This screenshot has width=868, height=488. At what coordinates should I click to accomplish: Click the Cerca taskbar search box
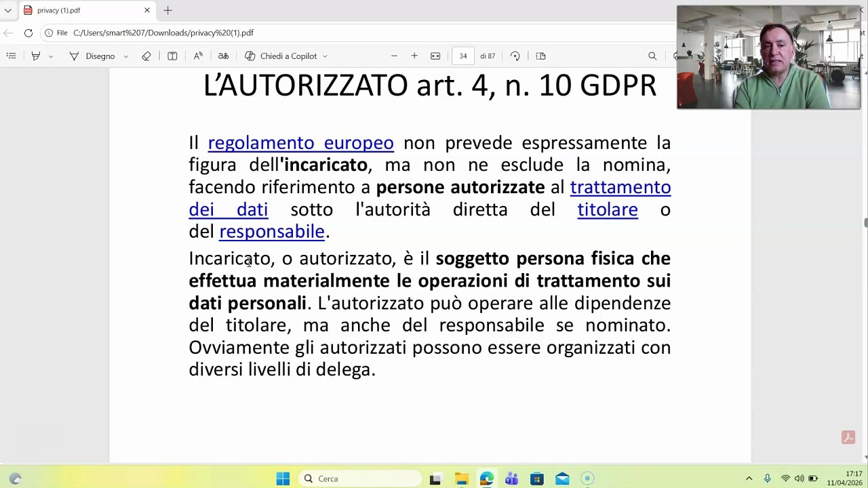coord(359,479)
